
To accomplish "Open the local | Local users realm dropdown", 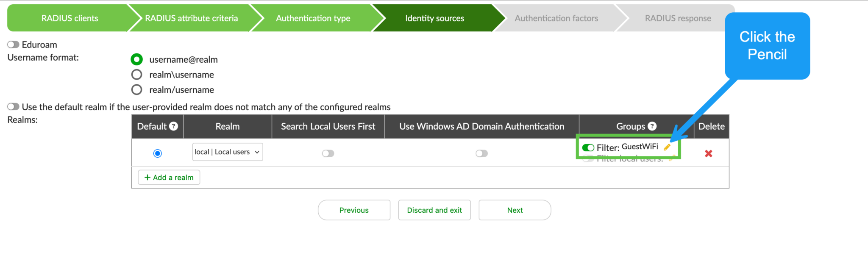I will [x=228, y=152].
